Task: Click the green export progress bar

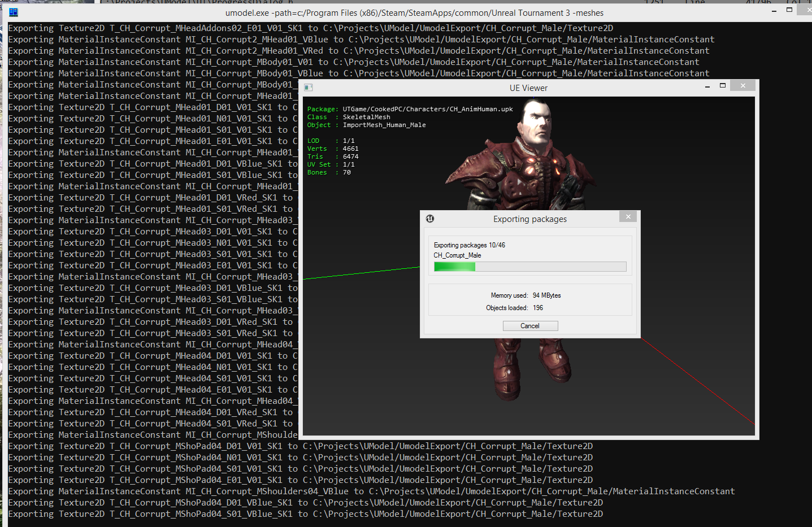Action: click(x=530, y=267)
